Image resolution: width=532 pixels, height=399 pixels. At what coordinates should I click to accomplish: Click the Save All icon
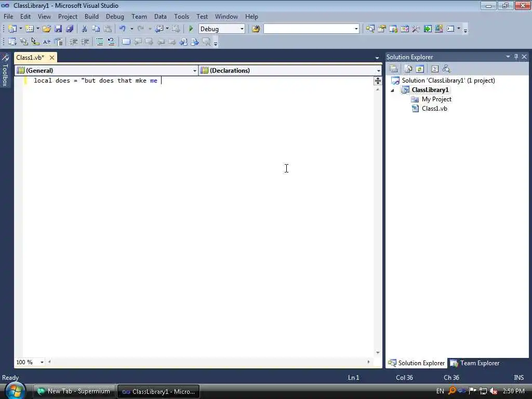tap(70, 29)
